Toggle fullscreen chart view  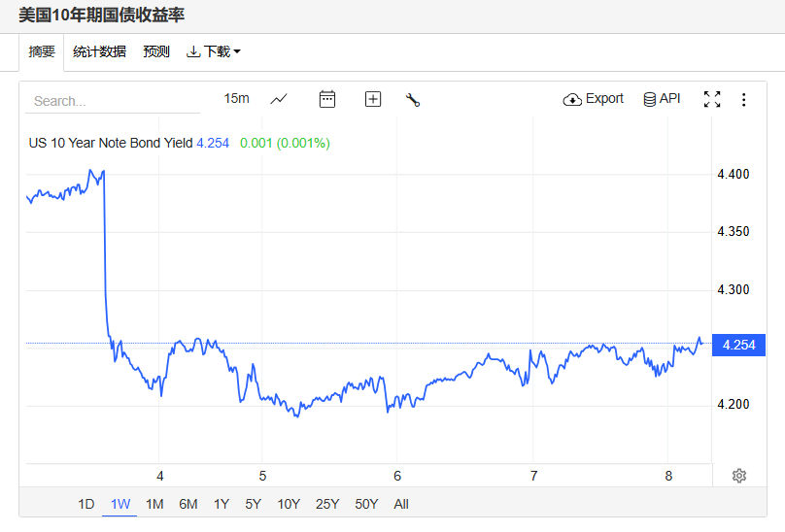click(712, 99)
